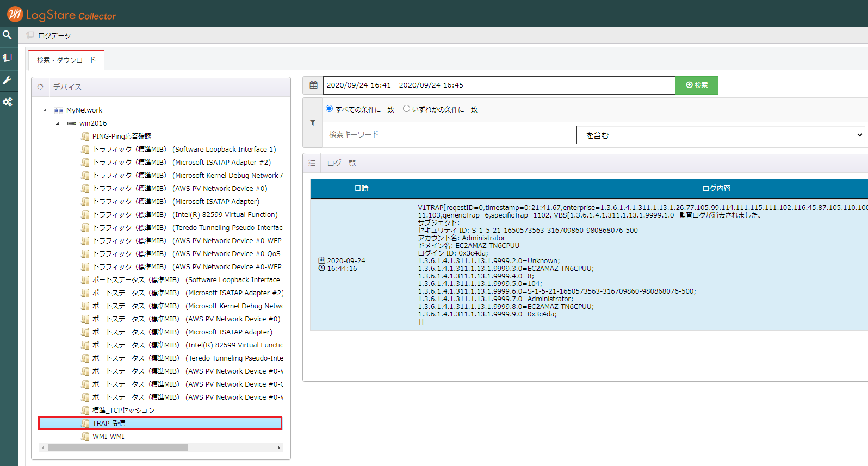Click the ログデータ breadcrumb text

54,35
